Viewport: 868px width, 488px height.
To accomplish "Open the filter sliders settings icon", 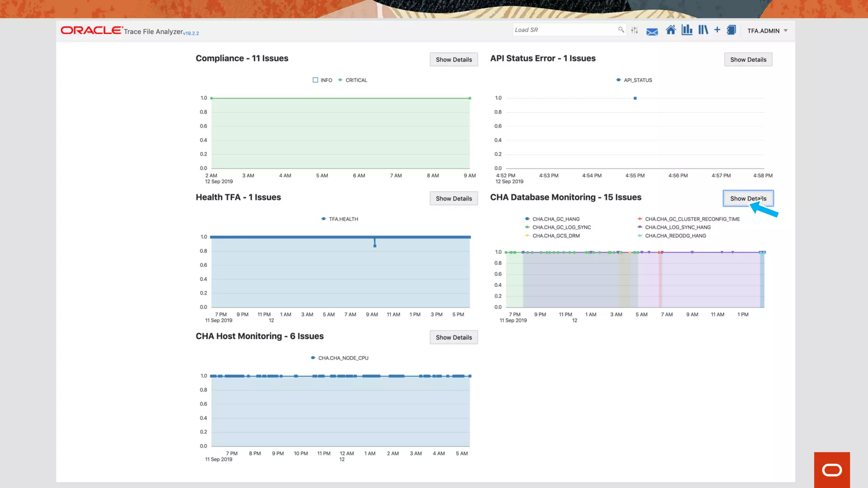I will pyautogui.click(x=634, y=30).
